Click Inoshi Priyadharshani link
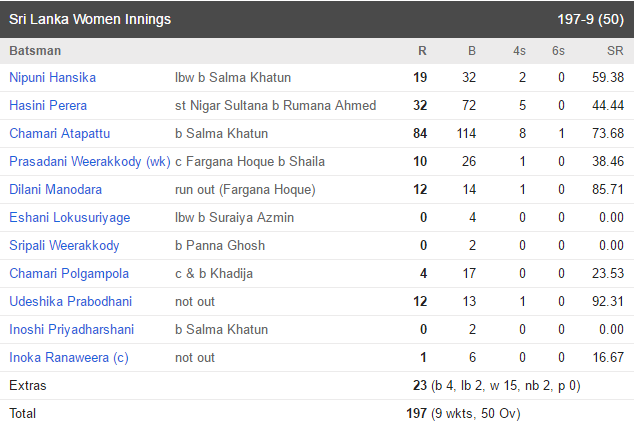This screenshot has width=635, height=433. (71, 329)
